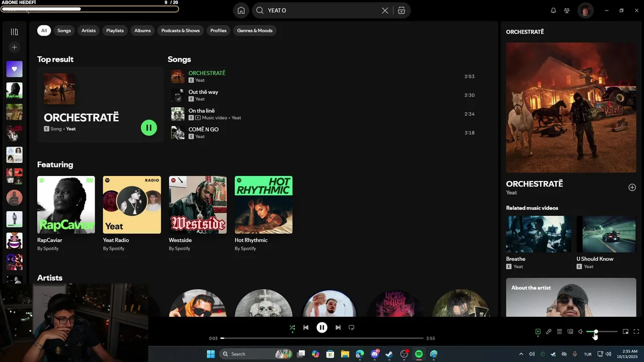Open RapCaviar playlist in library sidebar
The height and width of the screenshot is (362, 644).
14,90
